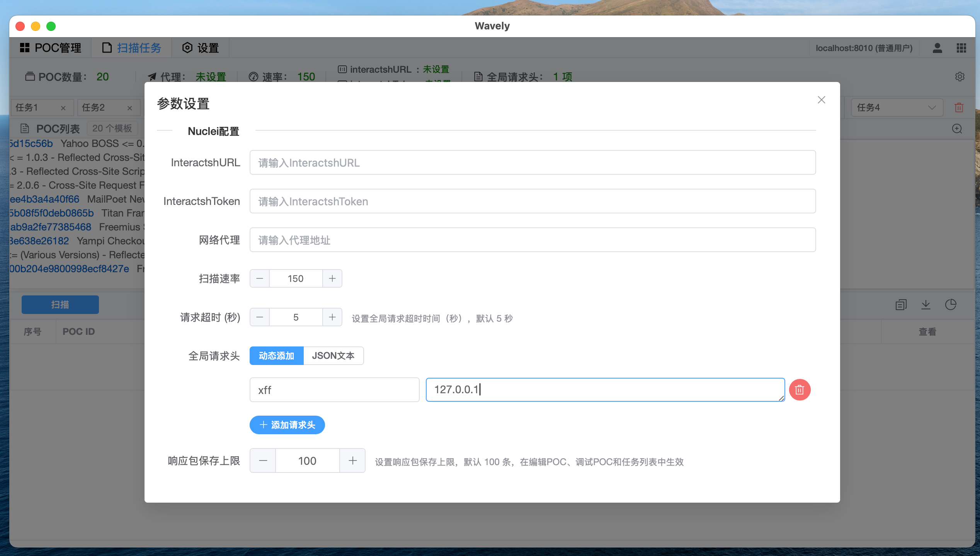This screenshot has height=556, width=980.
Task: Increase 响应包保存上限 with plus button
Action: point(352,460)
